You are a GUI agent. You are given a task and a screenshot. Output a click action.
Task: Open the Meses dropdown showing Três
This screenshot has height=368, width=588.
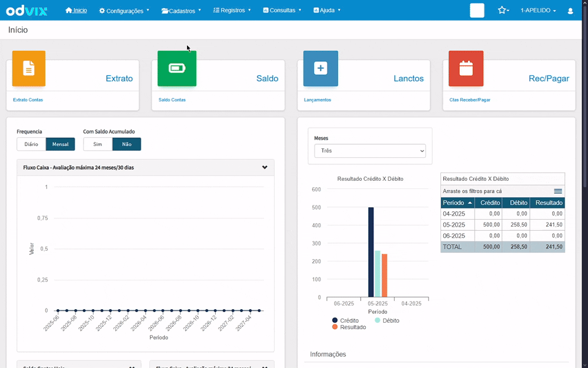point(370,151)
